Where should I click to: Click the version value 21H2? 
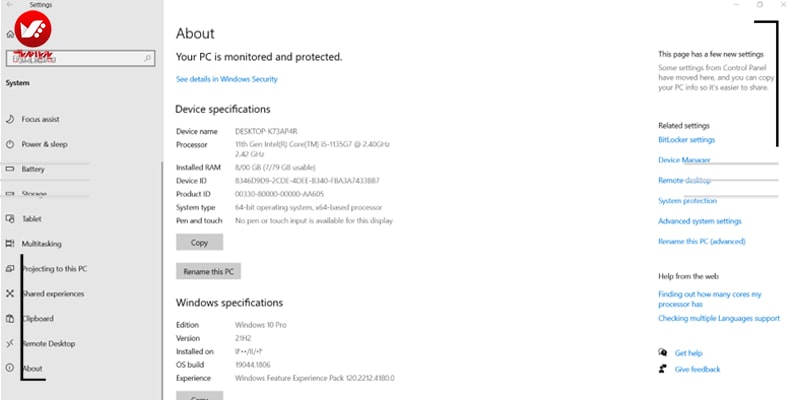[x=243, y=338]
